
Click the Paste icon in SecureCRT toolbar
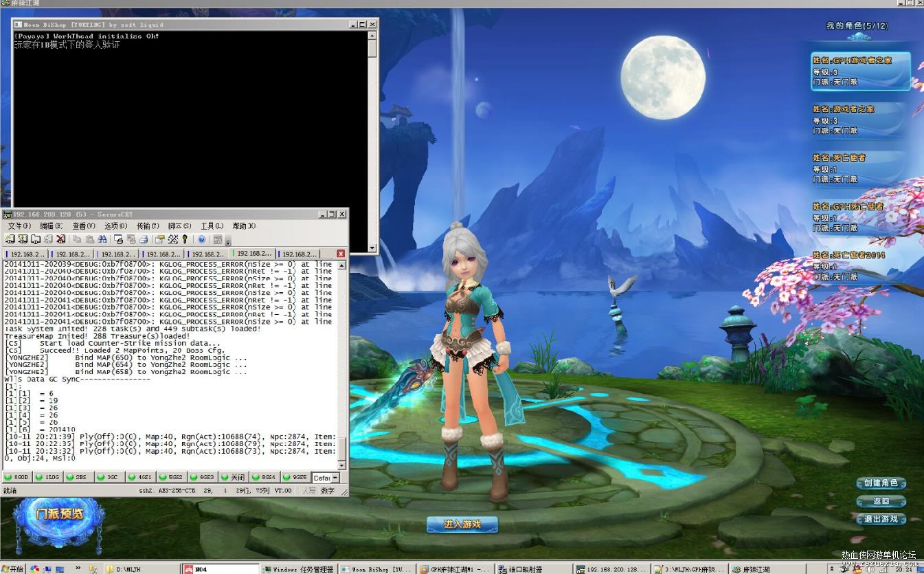(x=89, y=239)
